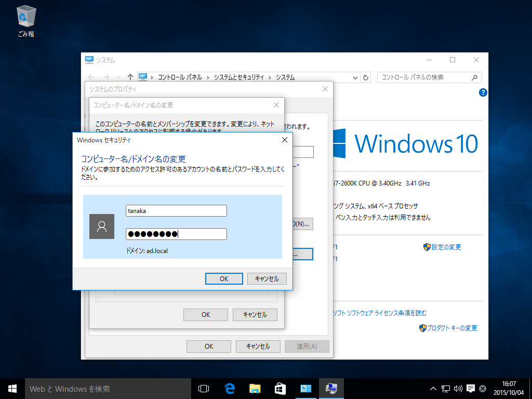Open the ライセンス条項を読む link
This screenshot has width=532, height=399.
pos(379,313)
